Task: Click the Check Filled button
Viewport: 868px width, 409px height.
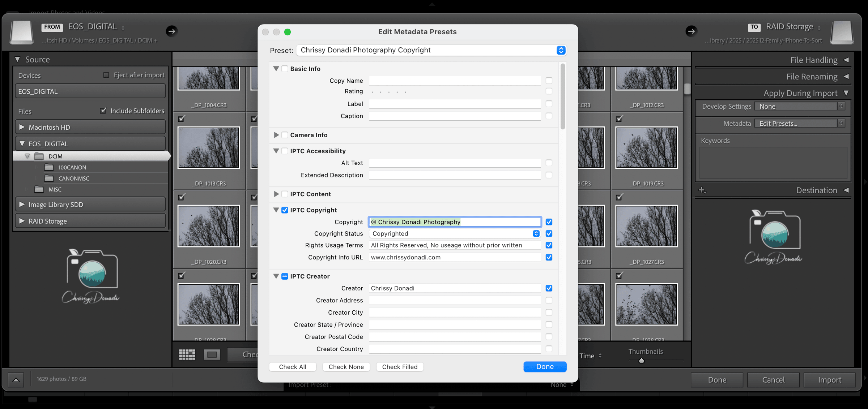Action: coord(400,367)
